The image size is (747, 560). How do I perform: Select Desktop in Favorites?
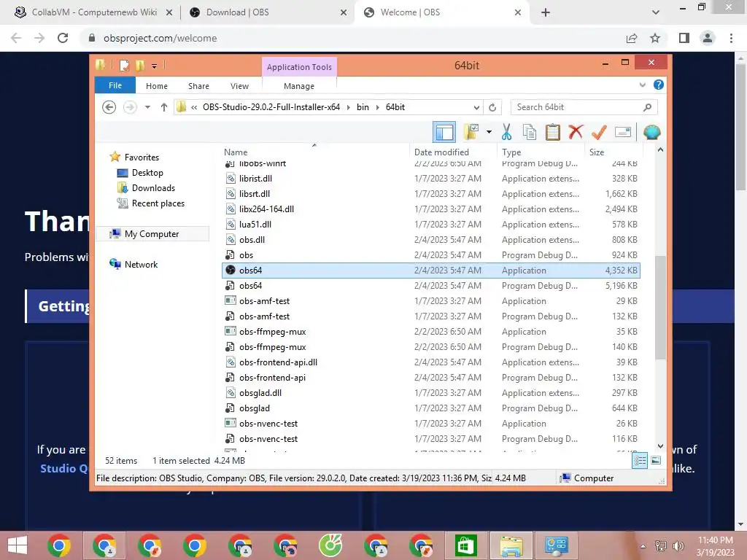pyautogui.click(x=147, y=172)
